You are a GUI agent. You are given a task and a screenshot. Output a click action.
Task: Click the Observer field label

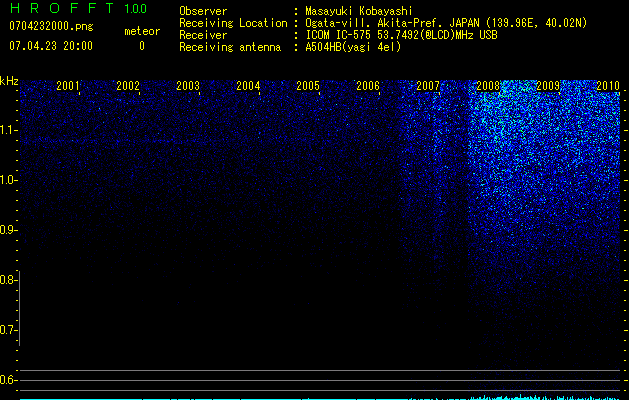(203, 11)
